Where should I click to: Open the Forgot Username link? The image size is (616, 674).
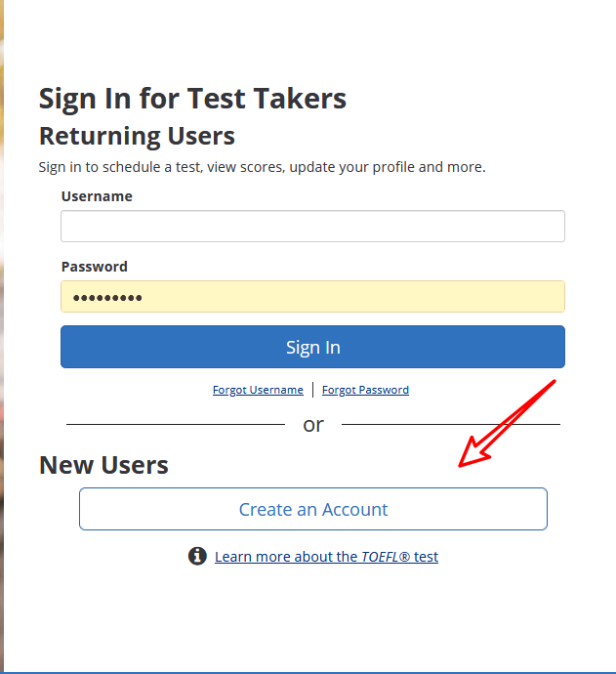258,390
